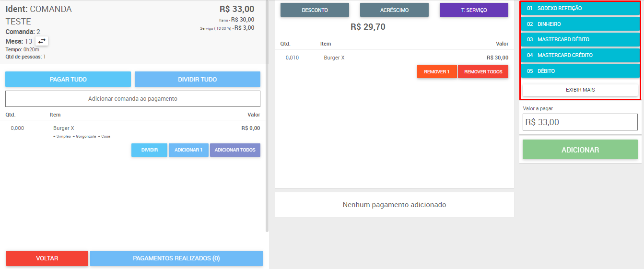
Task: Click Adicionar Todos for Burger X
Action: (x=235, y=150)
